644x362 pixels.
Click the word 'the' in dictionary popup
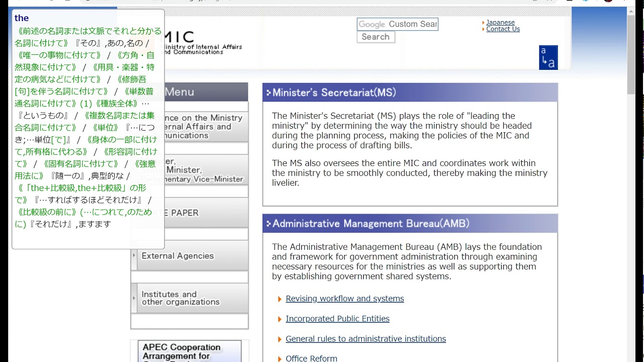22,18
